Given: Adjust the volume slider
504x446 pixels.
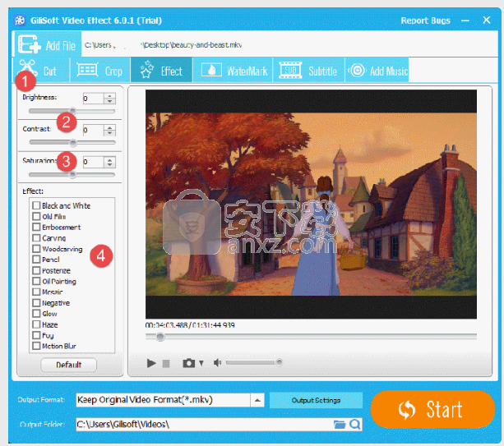Looking at the screenshot, I should coord(254,362).
